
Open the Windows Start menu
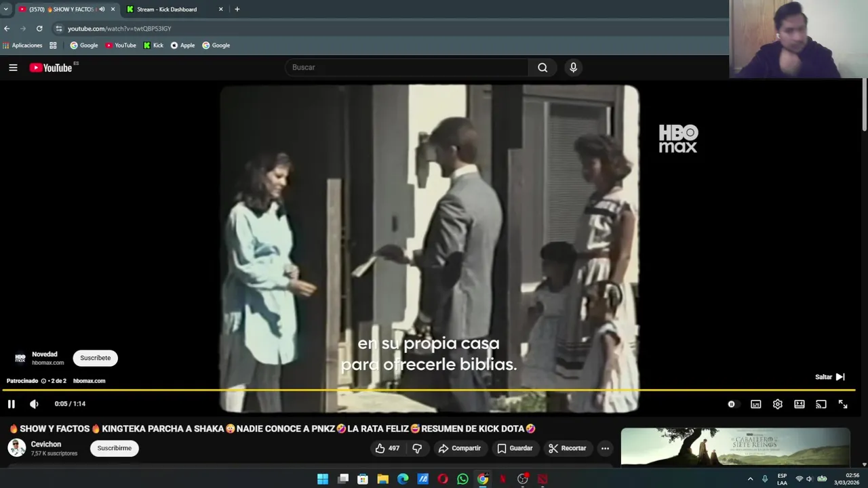[323, 479]
